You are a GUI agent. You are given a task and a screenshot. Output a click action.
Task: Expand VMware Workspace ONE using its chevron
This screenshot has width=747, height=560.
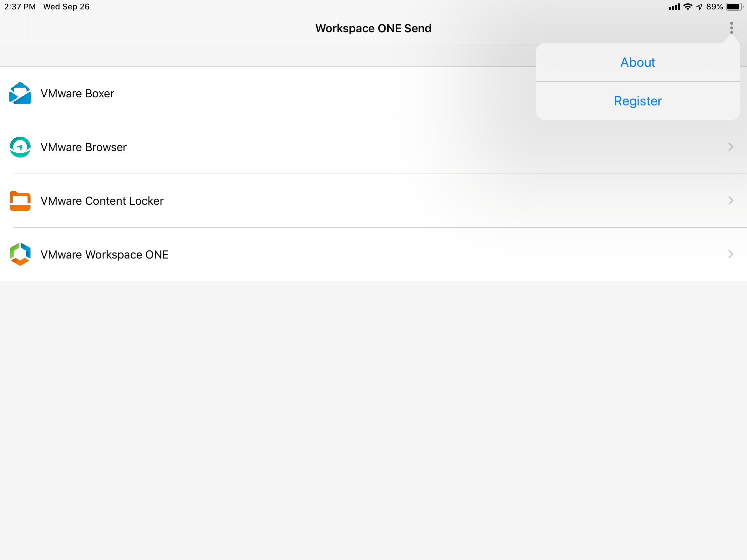click(731, 254)
